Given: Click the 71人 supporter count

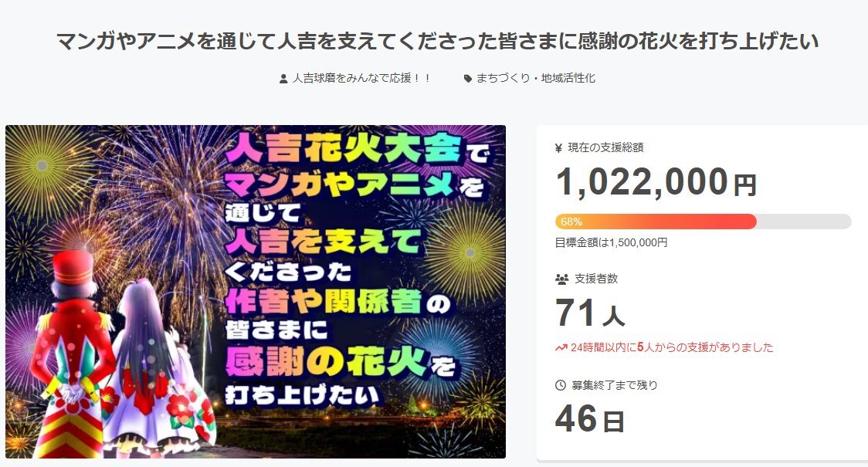Looking at the screenshot, I should click(590, 313).
